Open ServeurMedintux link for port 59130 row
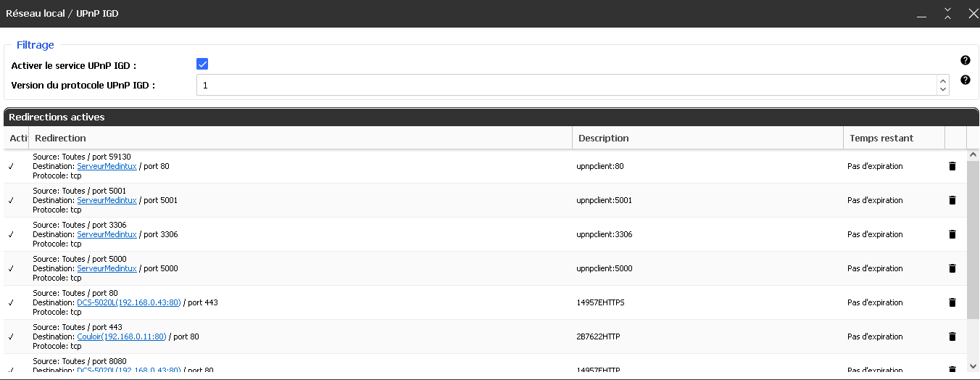This screenshot has width=980, height=380. [107, 166]
